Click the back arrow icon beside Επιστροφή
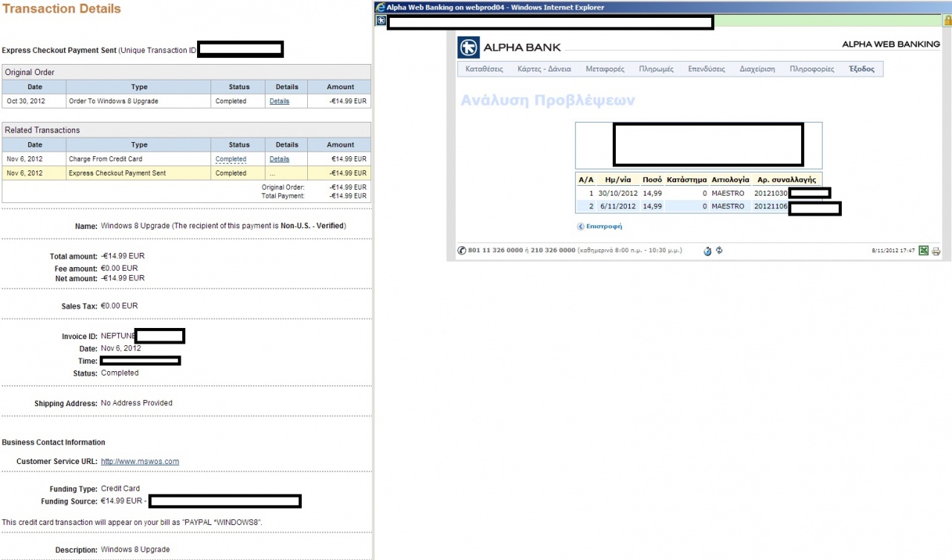The height and width of the screenshot is (560, 952). pyautogui.click(x=581, y=226)
